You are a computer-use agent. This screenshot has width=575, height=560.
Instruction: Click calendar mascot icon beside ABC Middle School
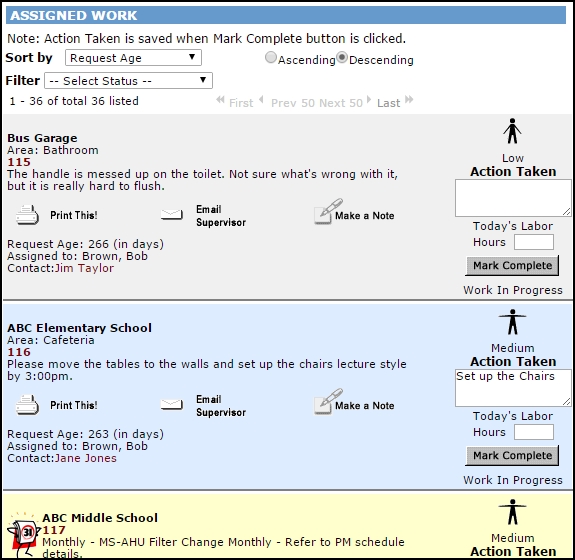pos(23,534)
